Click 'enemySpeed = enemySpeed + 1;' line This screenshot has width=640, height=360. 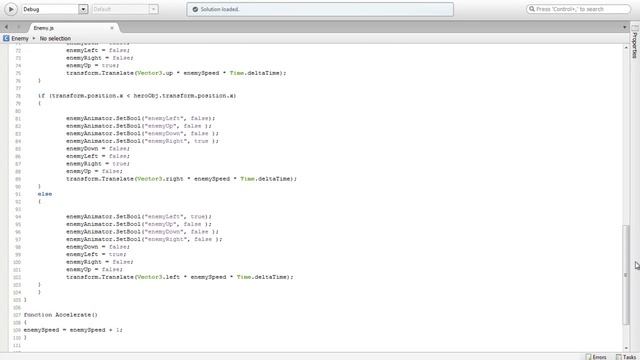pyautogui.click(x=73, y=330)
